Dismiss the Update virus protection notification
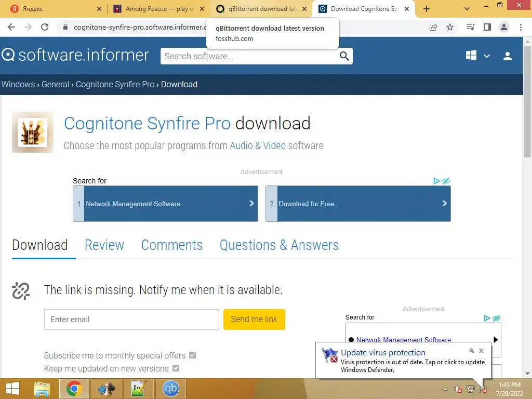The width and height of the screenshot is (532, 399). (481, 351)
